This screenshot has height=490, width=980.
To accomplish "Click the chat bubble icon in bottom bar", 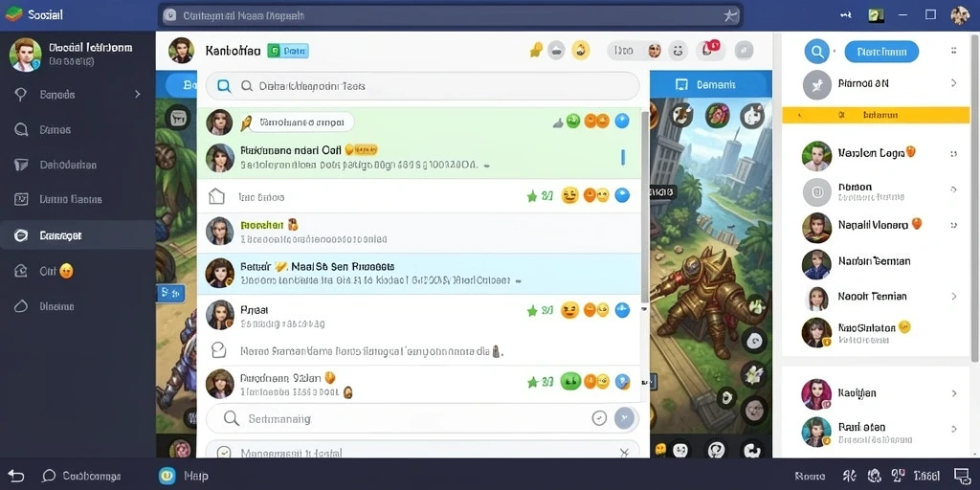I will tap(49, 476).
